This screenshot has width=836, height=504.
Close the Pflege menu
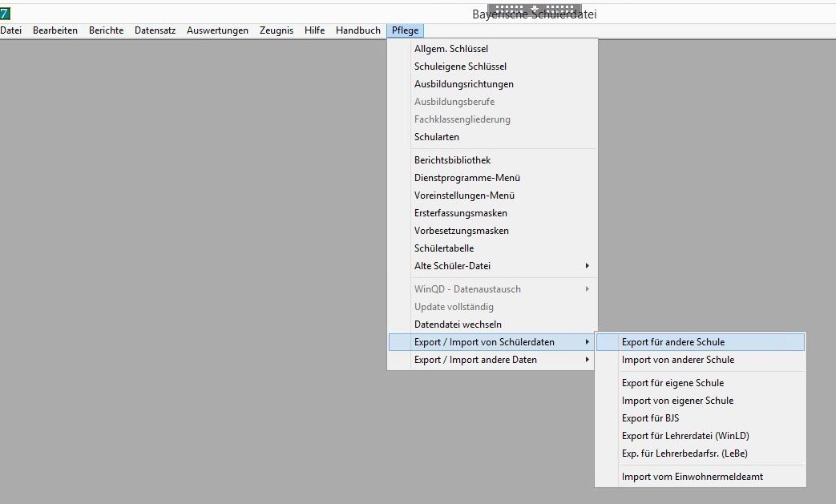click(x=406, y=30)
